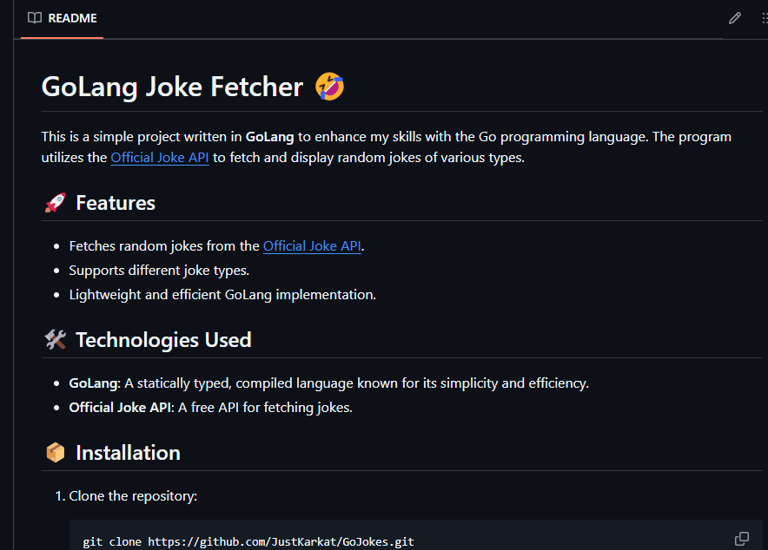Click the git clone command text

pos(248,541)
